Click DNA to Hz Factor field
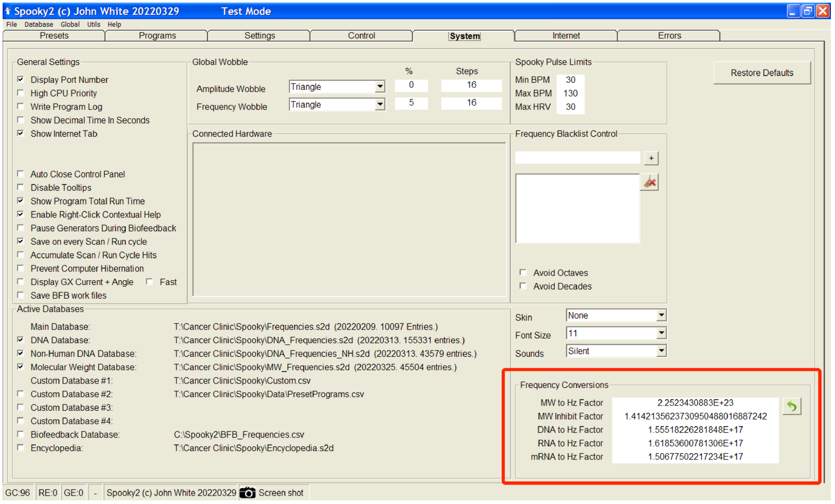The height and width of the screenshot is (504, 835). 696,430
